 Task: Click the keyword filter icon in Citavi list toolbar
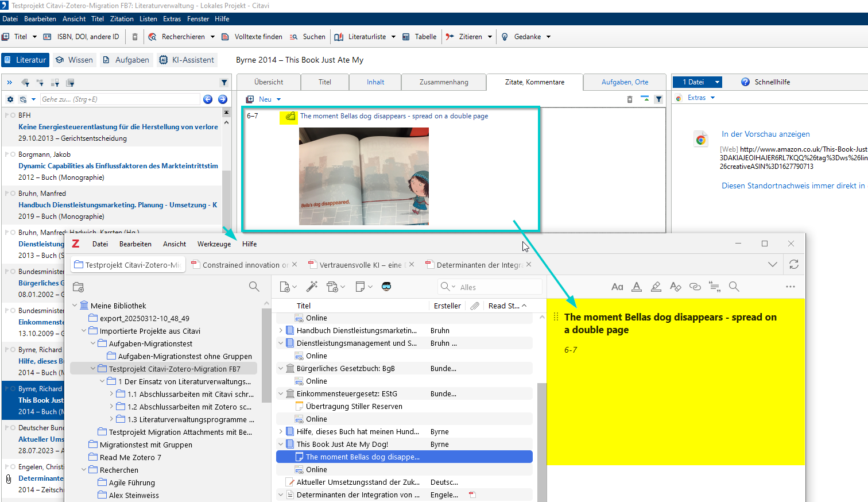[x=25, y=83]
